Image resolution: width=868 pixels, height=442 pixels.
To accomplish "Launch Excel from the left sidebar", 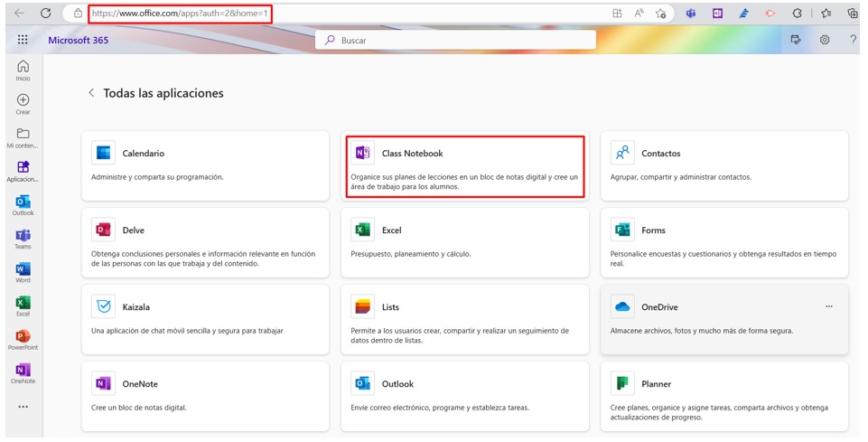I will pos(23,306).
